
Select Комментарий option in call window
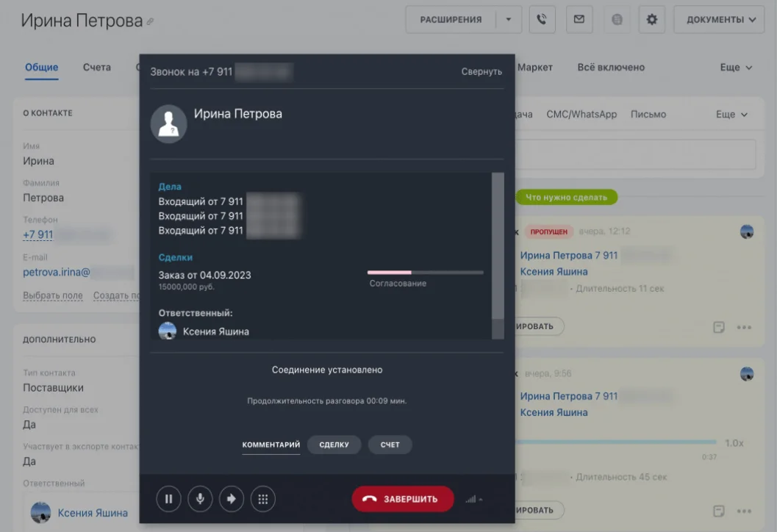coord(271,445)
